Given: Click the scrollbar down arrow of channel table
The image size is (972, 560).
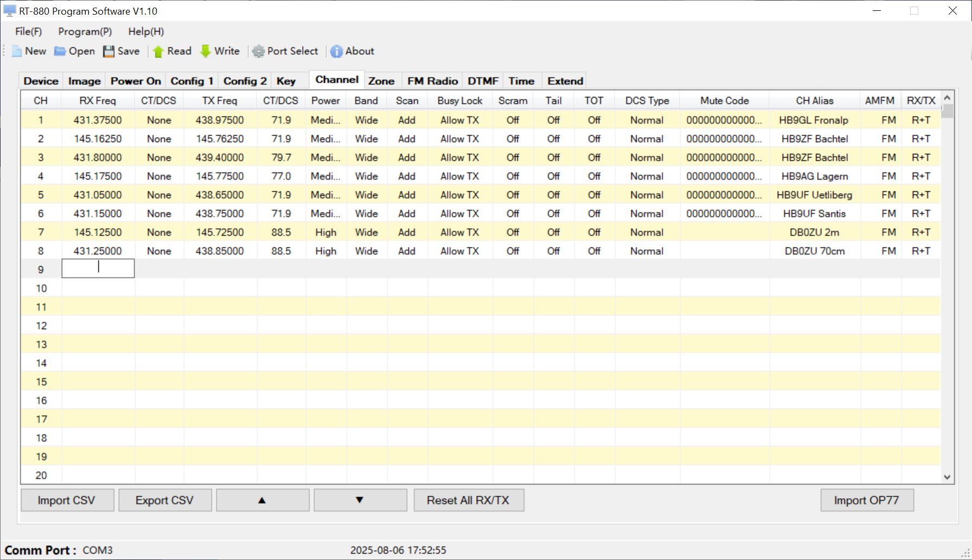Looking at the screenshot, I should point(947,477).
